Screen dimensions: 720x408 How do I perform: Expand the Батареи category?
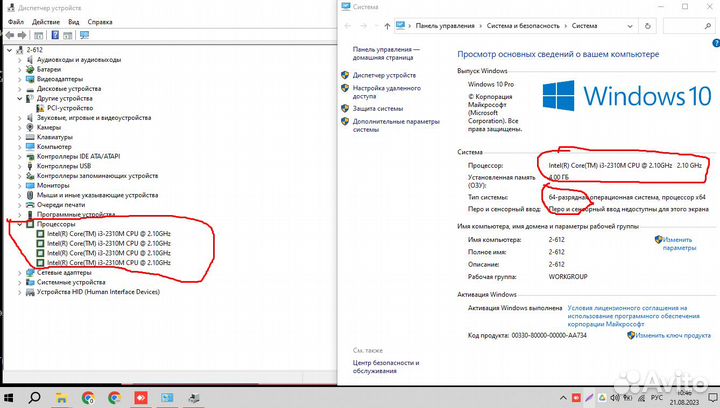[20, 69]
